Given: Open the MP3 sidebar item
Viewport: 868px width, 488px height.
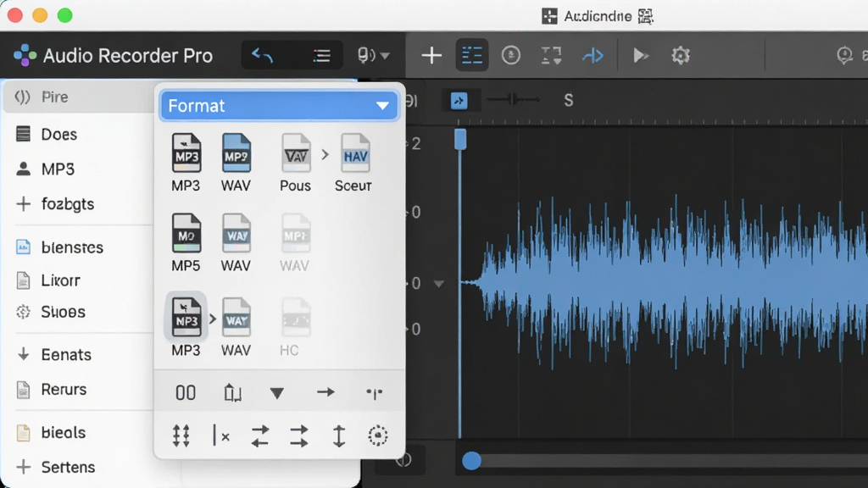Looking at the screenshot, I should [x=79, y=169].
